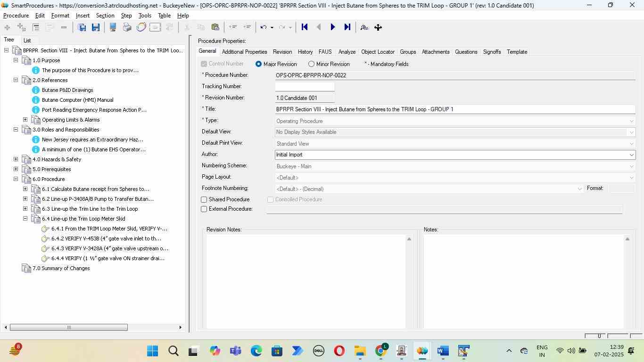Viewport: 644px width, 362px height.
Task: Select 6.4.4 VERIFY gate valve step row
Action: pos(108,258)
